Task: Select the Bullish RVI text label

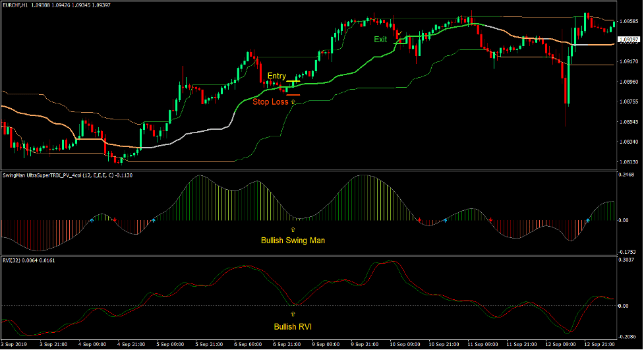Action: point(293,326)
